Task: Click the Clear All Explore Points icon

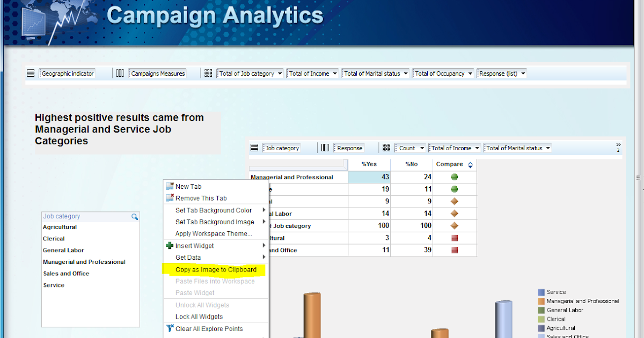Action: coord(170,329)
